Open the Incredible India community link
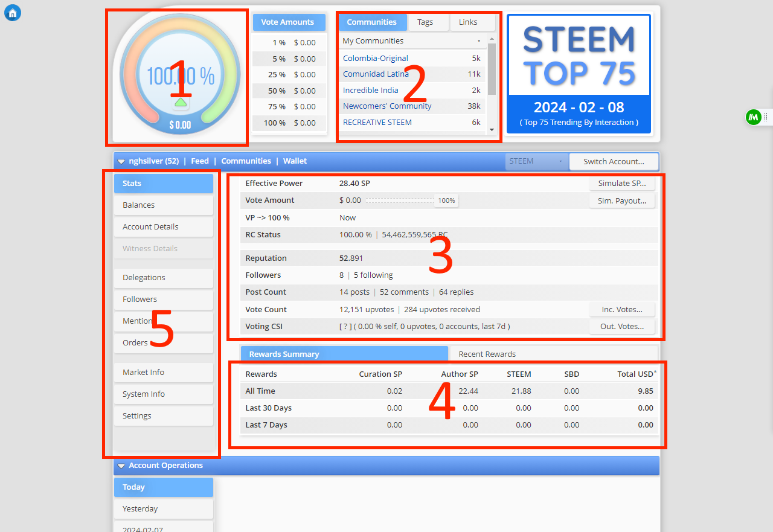 point(371,91)
